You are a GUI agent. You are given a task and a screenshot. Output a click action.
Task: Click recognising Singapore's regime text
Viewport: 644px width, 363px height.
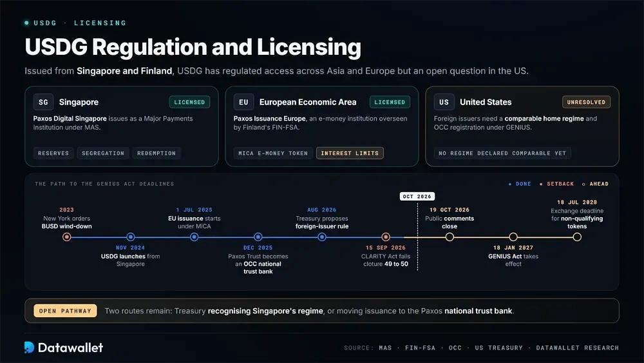[x=265, y=311]
